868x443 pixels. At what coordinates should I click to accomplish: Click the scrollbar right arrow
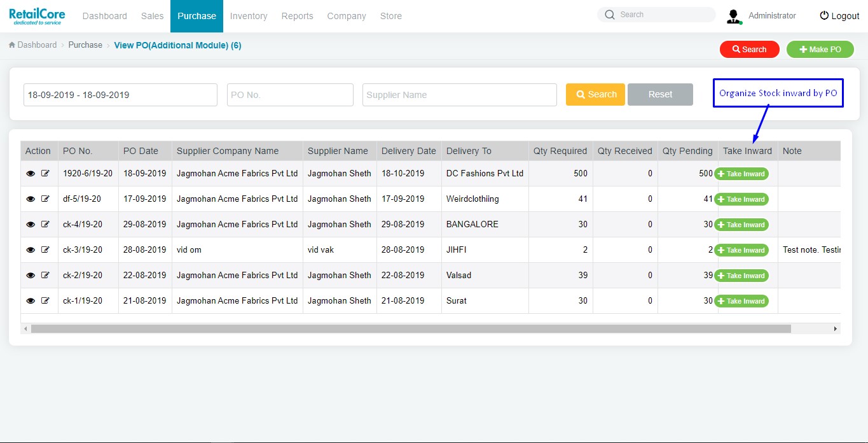(836, 328)
